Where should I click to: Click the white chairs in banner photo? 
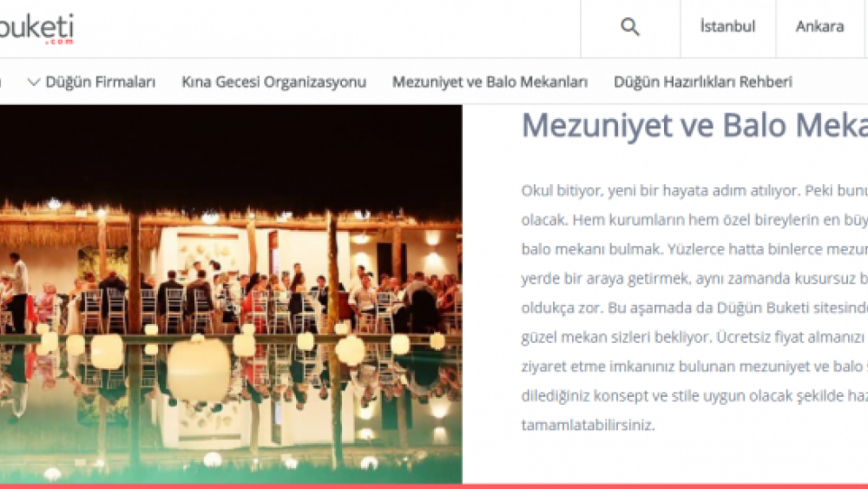pyautogui.click(x=174, y=308)
